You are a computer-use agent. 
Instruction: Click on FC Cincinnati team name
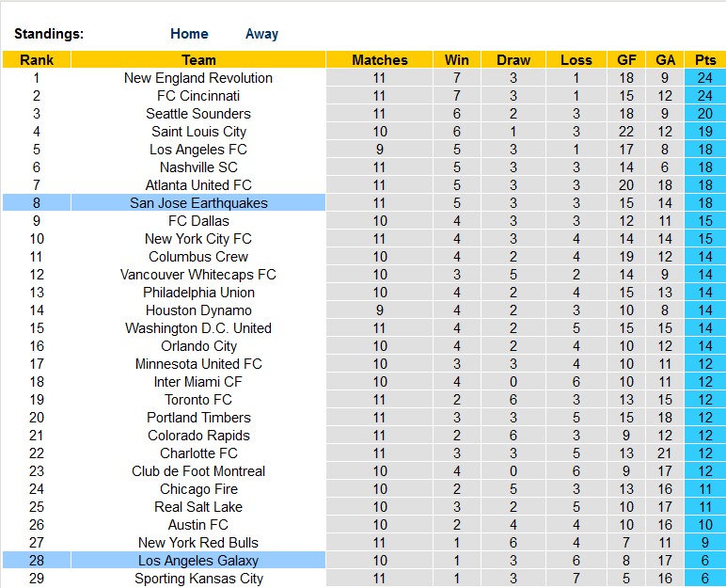(198, 96)
